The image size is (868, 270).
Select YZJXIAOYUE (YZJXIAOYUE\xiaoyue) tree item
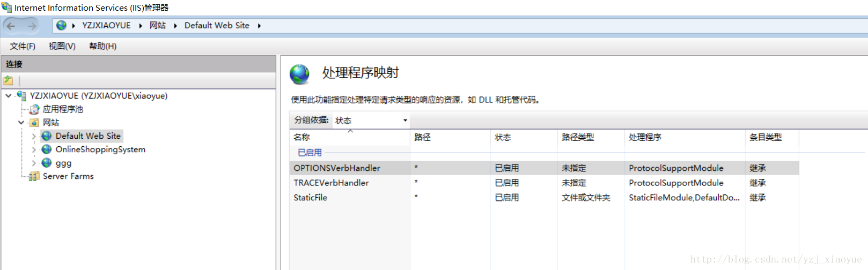[99, 95]
